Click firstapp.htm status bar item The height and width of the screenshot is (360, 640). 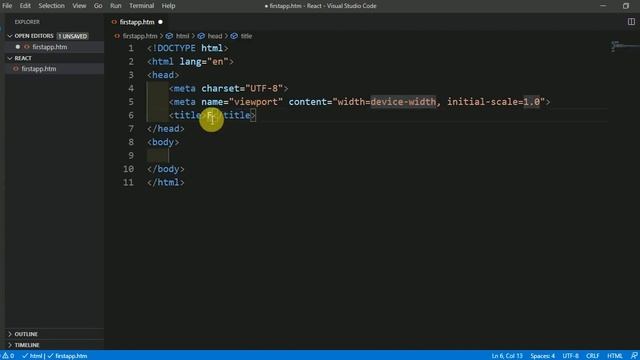(x=67, y=356)
